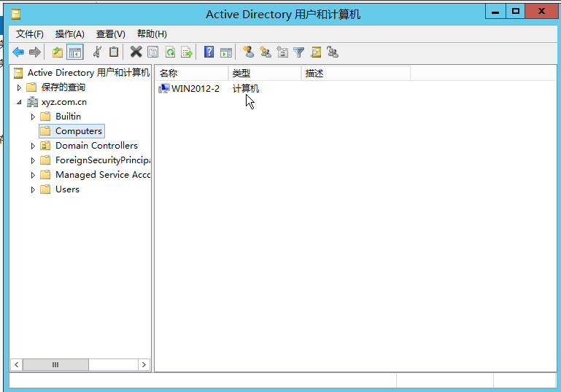The height and width of the screenshot is (392, 561).
Task: Click the tree horizontal scrollbar thumb
Action: [55, 364]
